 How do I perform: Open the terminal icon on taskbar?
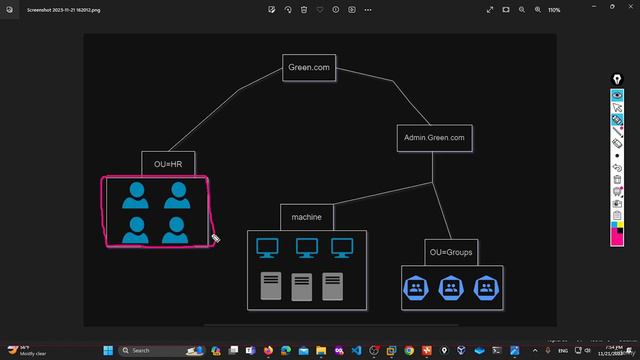click(x=497, y=350)
